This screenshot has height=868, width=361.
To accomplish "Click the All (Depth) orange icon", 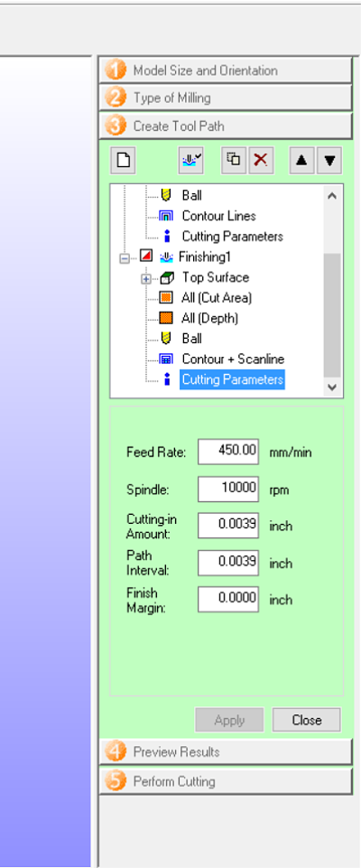I will (x=165, y=318).
